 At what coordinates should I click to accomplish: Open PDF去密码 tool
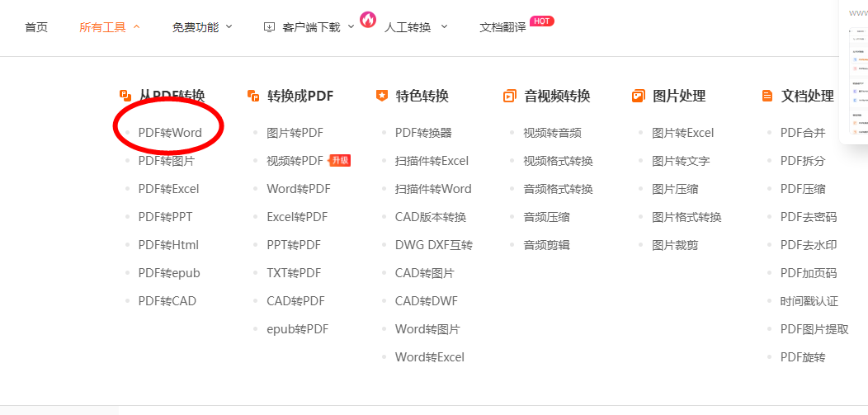pyautogui.click(x=809, y=217)
